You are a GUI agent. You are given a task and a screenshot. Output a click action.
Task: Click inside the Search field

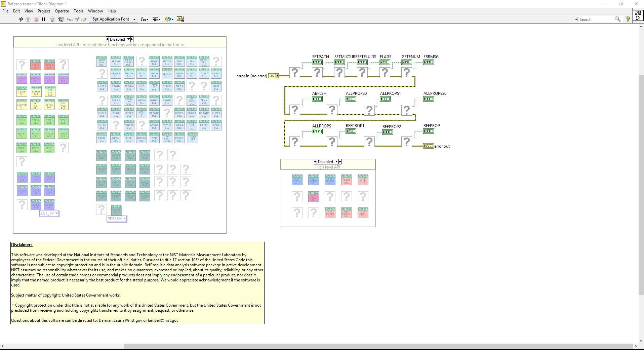coord(597,19)
